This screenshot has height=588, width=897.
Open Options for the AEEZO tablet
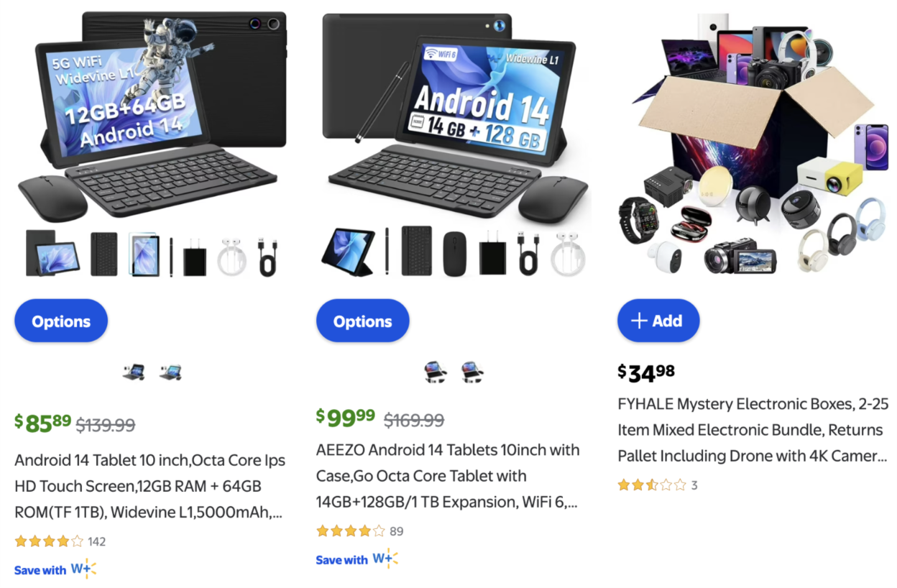click(x=363, y=321)
